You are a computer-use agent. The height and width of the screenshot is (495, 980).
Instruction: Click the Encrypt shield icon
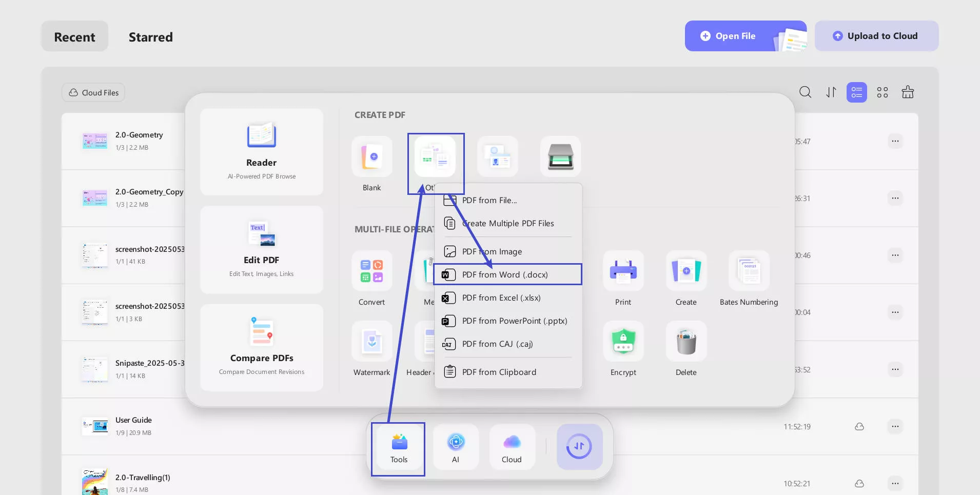[x=623, y=341]
